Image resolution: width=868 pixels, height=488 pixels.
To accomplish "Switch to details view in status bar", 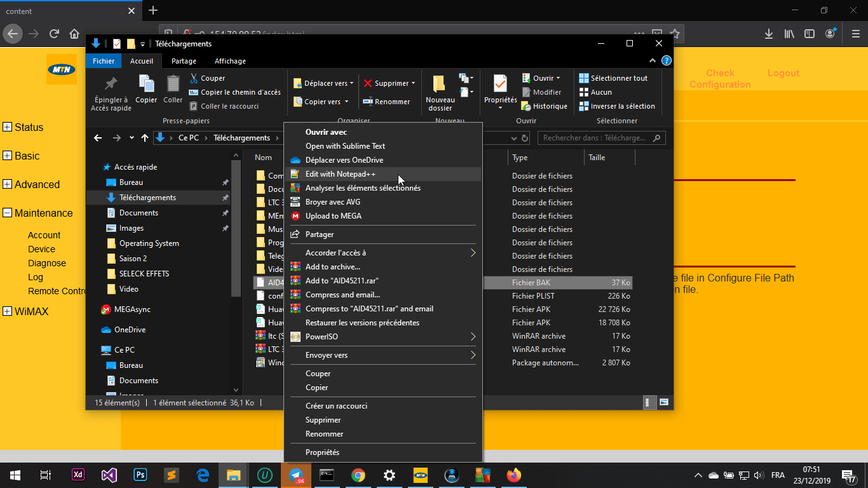I will (x=650, y=402).
